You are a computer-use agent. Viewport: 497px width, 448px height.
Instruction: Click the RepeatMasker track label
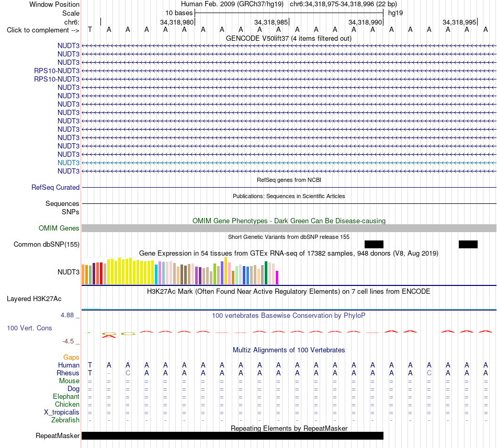[58, 435]
